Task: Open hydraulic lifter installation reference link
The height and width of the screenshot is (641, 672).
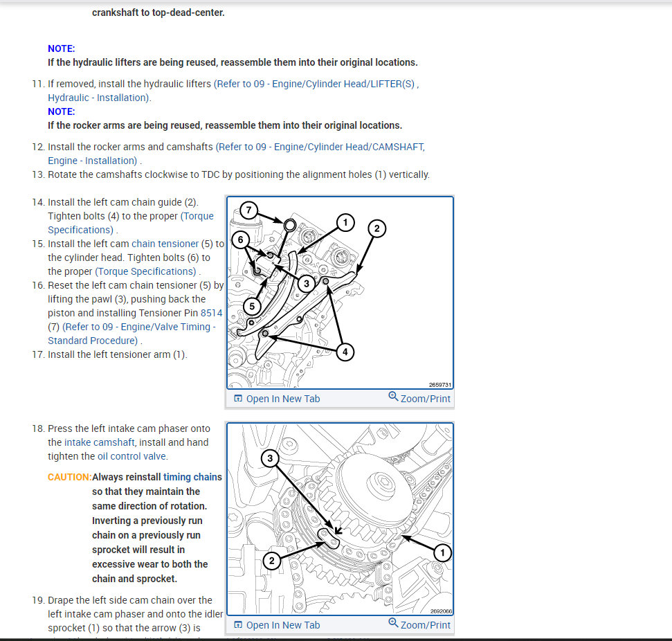Action: pos(233,91)
